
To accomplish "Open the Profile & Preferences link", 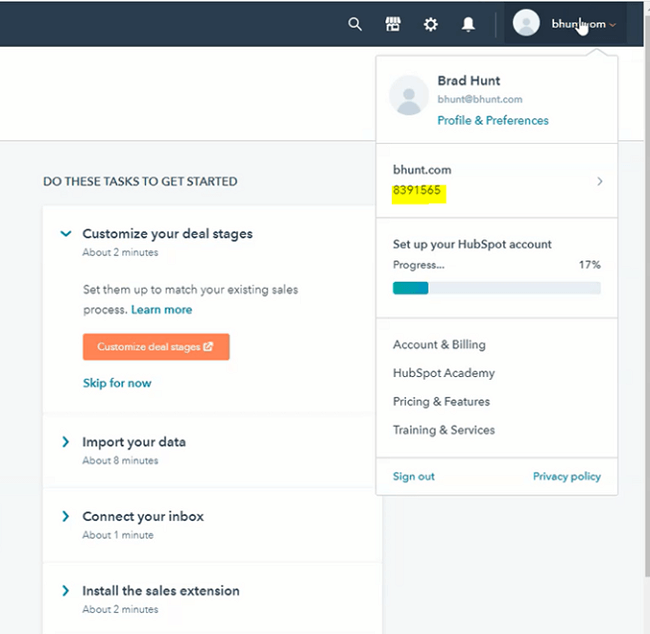I will pos(493,120).
